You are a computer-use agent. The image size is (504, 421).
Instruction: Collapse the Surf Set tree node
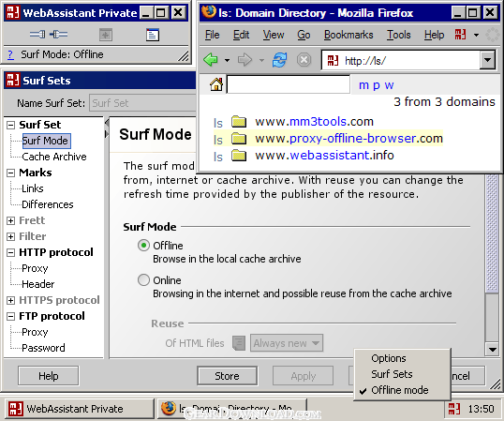pos(10,125)
